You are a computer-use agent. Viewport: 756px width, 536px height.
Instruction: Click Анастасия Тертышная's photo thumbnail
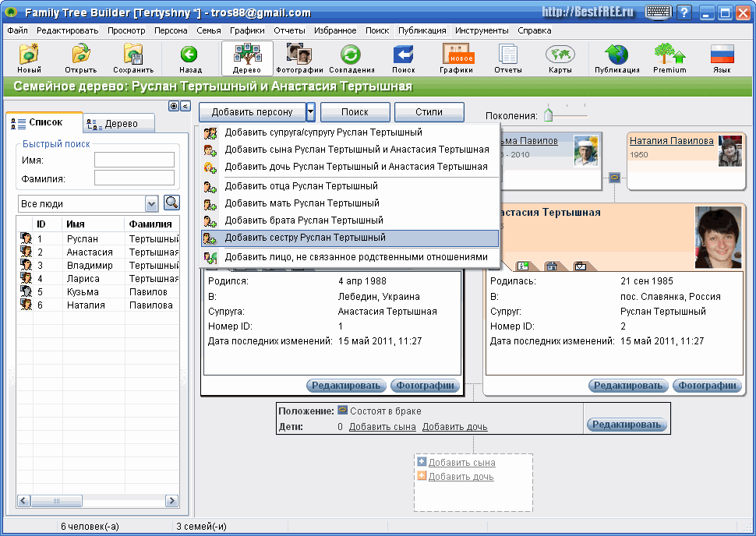[x=718, y=237]
